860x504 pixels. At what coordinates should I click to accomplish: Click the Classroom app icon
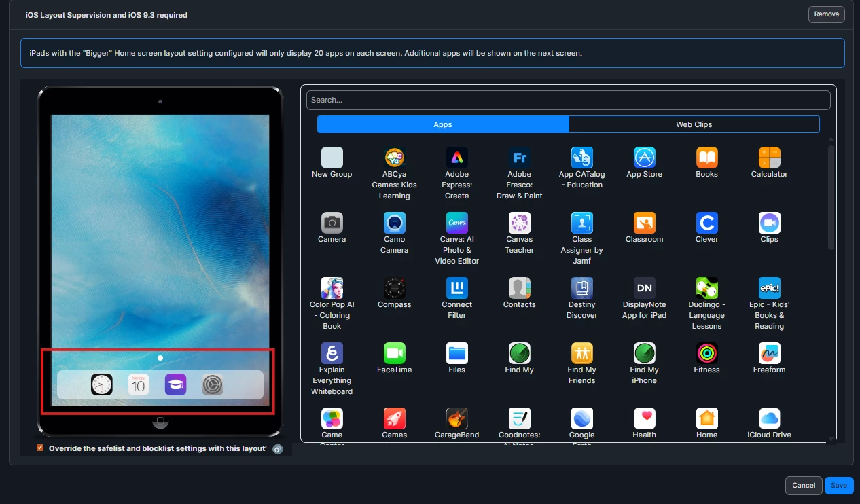pos(644,223)
